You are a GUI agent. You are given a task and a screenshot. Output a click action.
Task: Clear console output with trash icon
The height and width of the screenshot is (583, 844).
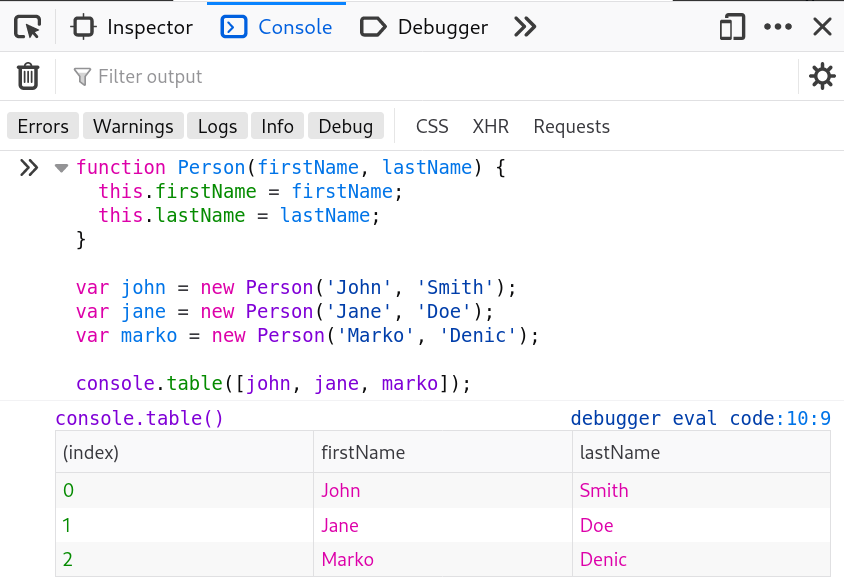click(28, 76)
